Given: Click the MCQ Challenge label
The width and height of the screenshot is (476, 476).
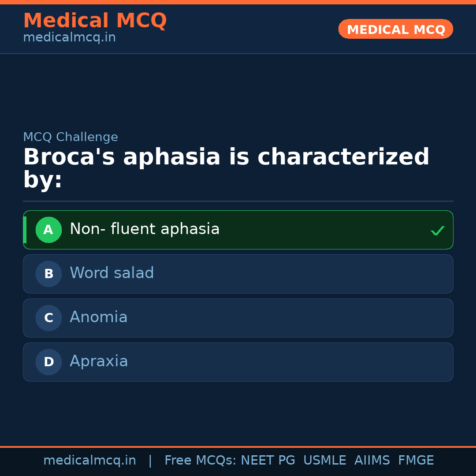Looking at the screenshot, I should pos(71,137).
